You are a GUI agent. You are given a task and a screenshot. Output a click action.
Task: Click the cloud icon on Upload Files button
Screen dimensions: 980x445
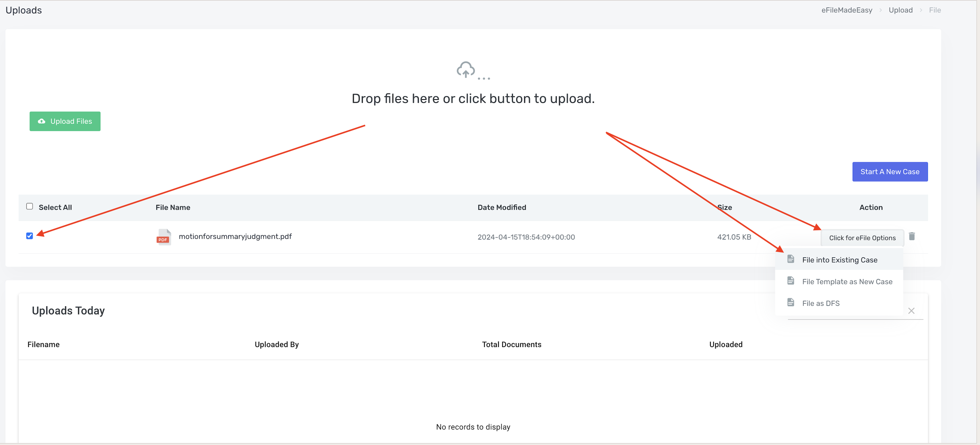point(41,121)
